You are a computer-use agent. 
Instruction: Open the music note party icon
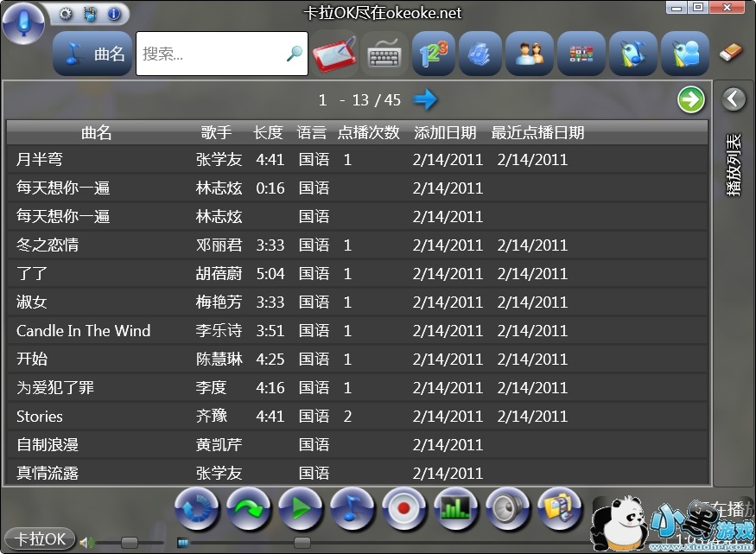633,54
